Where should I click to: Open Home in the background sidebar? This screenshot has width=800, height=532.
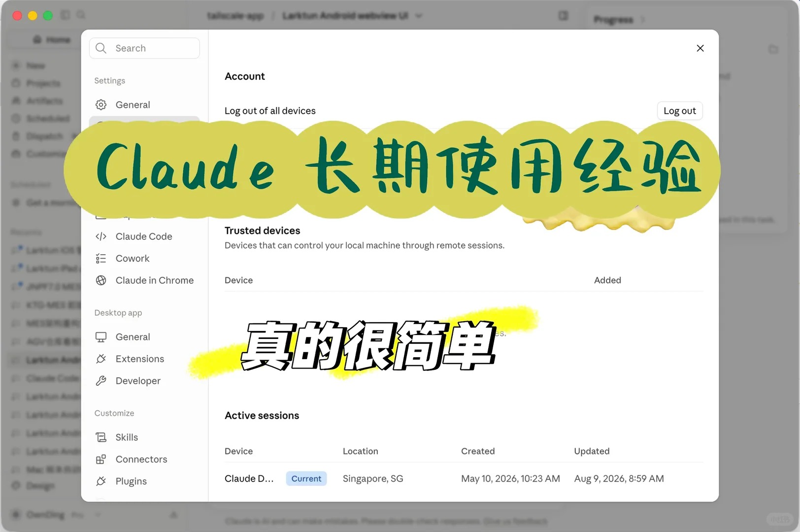[52, 39]
